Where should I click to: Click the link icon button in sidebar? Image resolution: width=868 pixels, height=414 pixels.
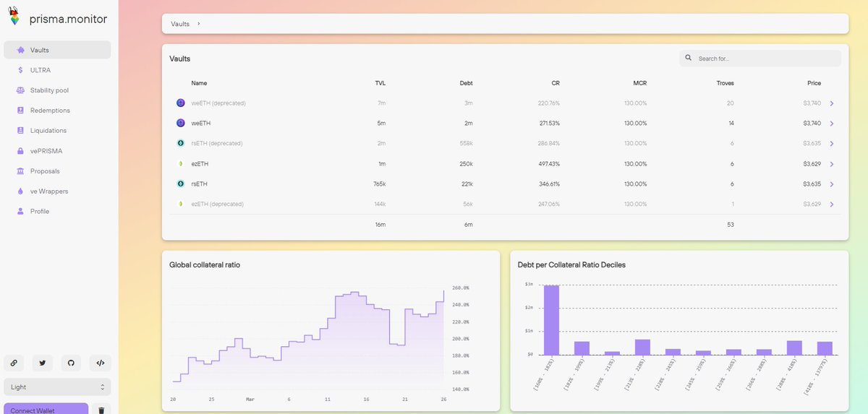[x=14, y=363]
